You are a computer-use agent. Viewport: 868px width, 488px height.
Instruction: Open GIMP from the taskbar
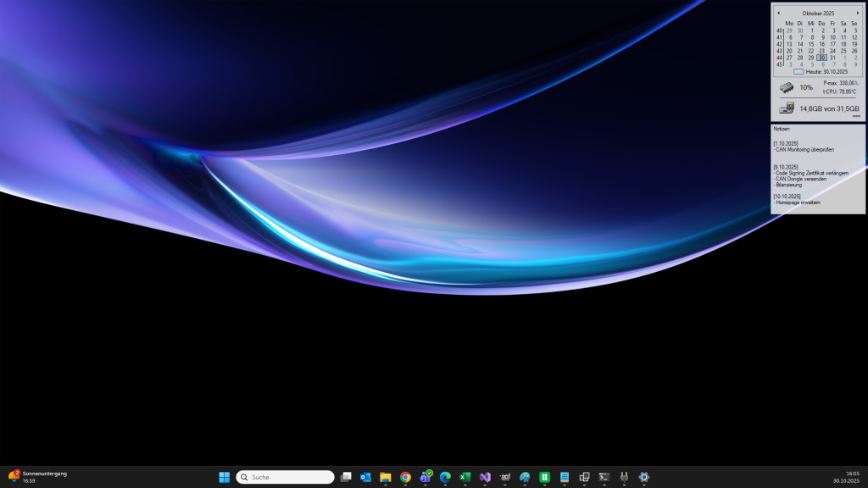click(505, 477)
